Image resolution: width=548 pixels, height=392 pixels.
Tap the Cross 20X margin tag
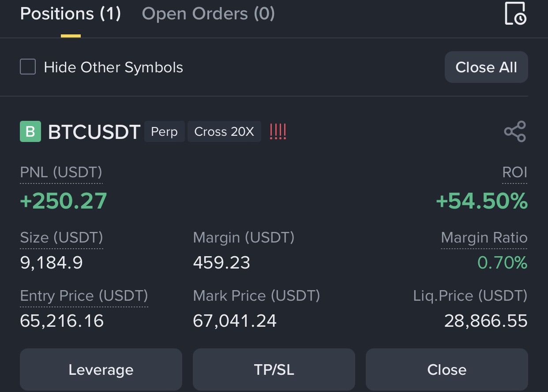(x=224, y=131)
